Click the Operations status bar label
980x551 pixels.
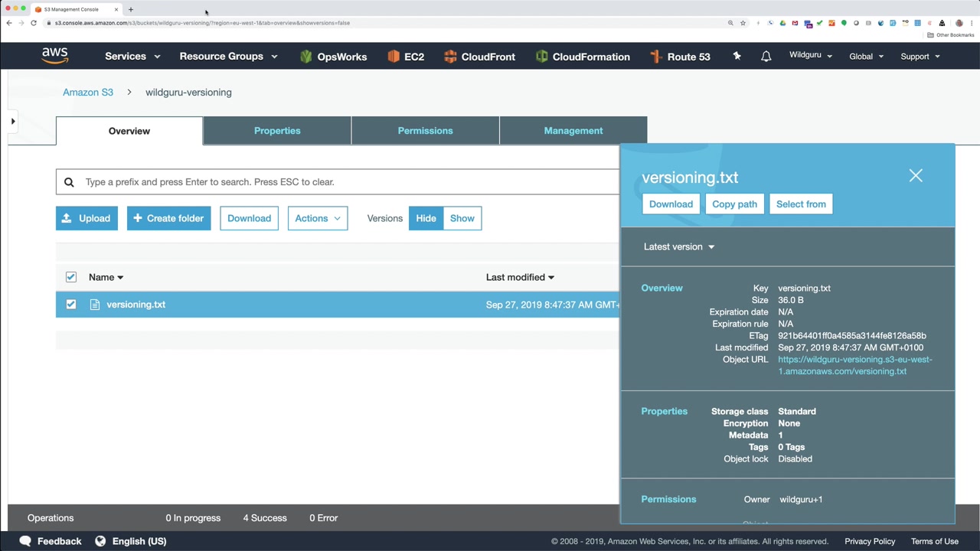[x=51, y=518]
